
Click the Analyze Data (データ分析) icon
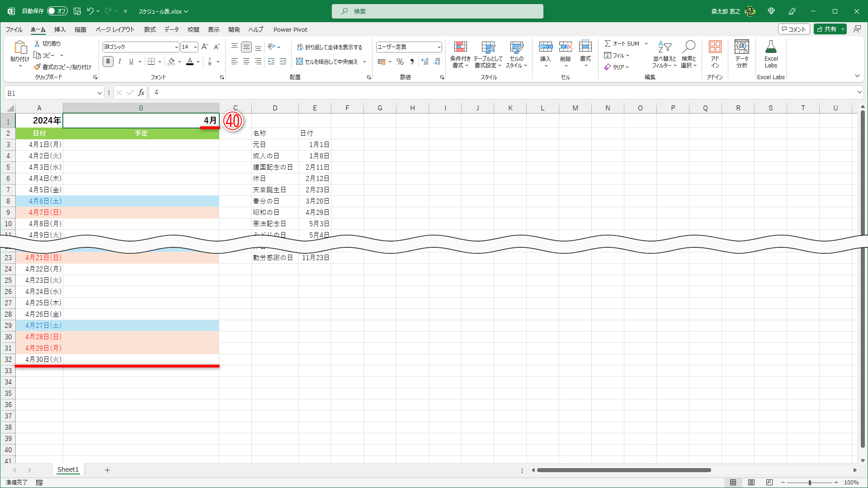click(742, 47)
